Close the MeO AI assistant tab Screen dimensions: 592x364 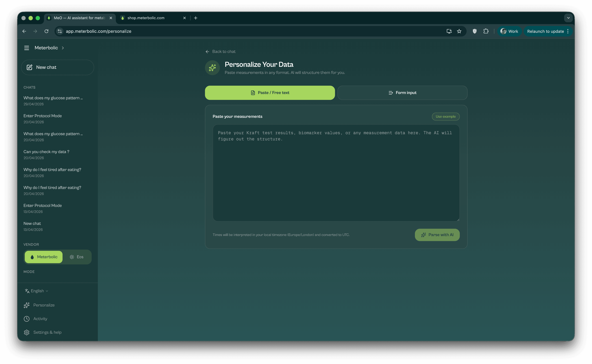[x=111, y=18]
